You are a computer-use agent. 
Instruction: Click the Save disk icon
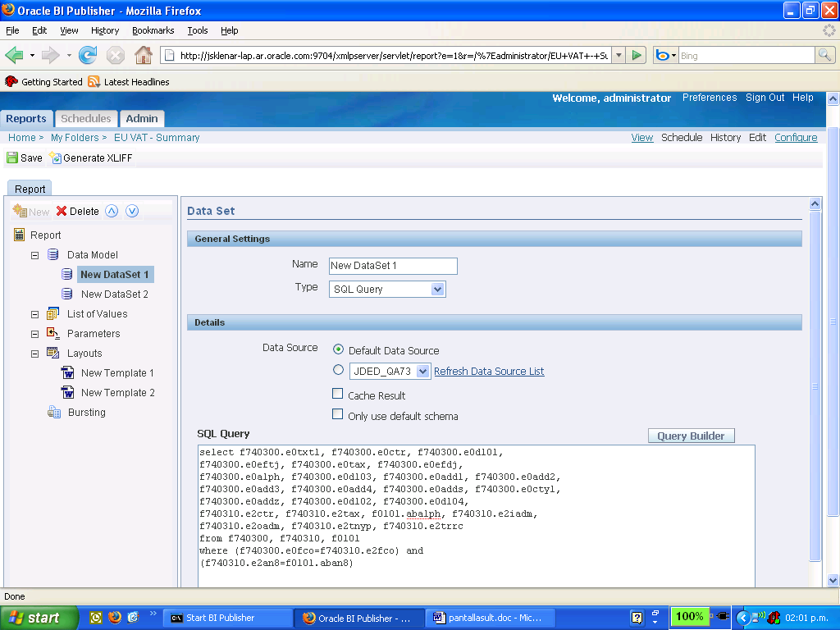click(11, 158)
